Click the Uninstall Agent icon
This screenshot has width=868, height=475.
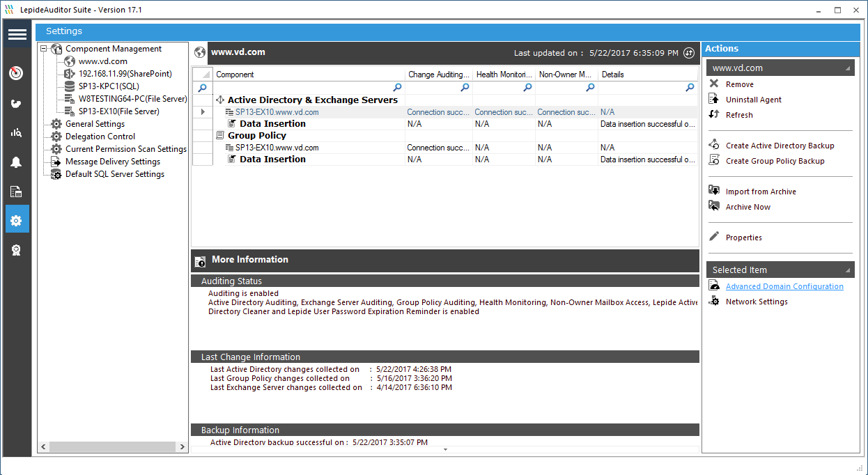(713, 100)
